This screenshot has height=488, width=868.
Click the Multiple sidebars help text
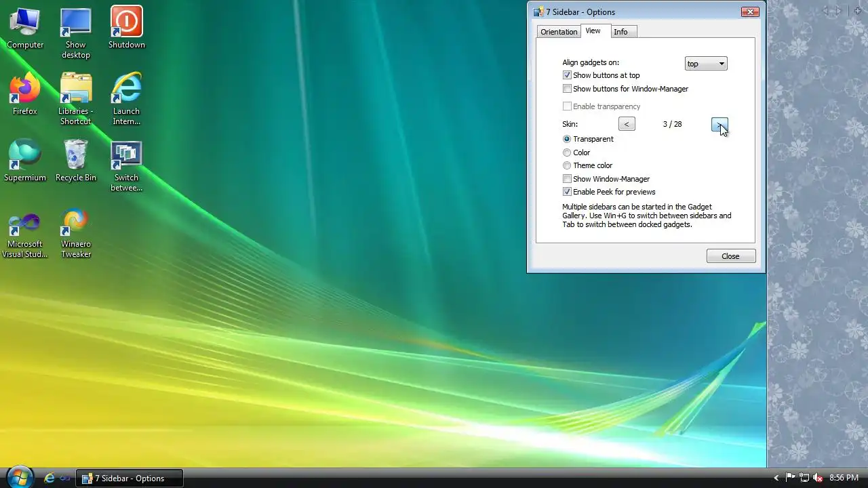point(646,216)
